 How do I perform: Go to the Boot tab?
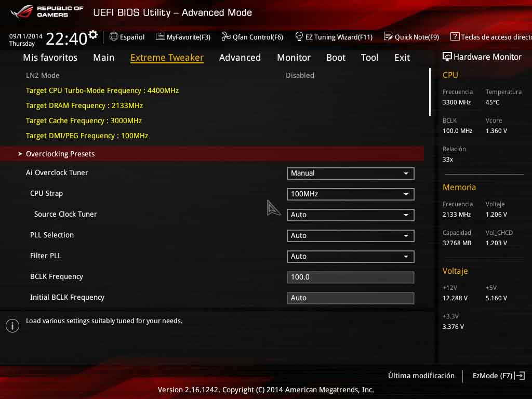tap(336, 58)
